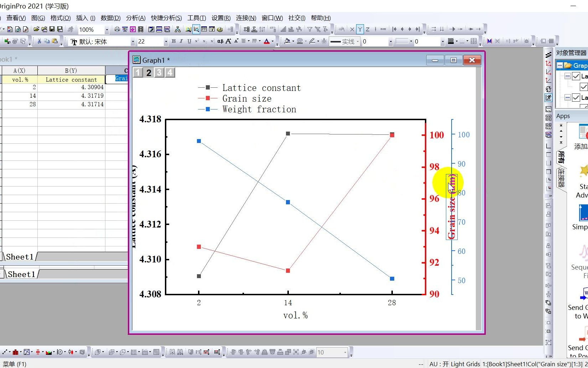Image resolution: width=588 pixels, height=368 pixels.
Task: Collapse the Graph1 tree node
Action: click(x=560, y=65)
